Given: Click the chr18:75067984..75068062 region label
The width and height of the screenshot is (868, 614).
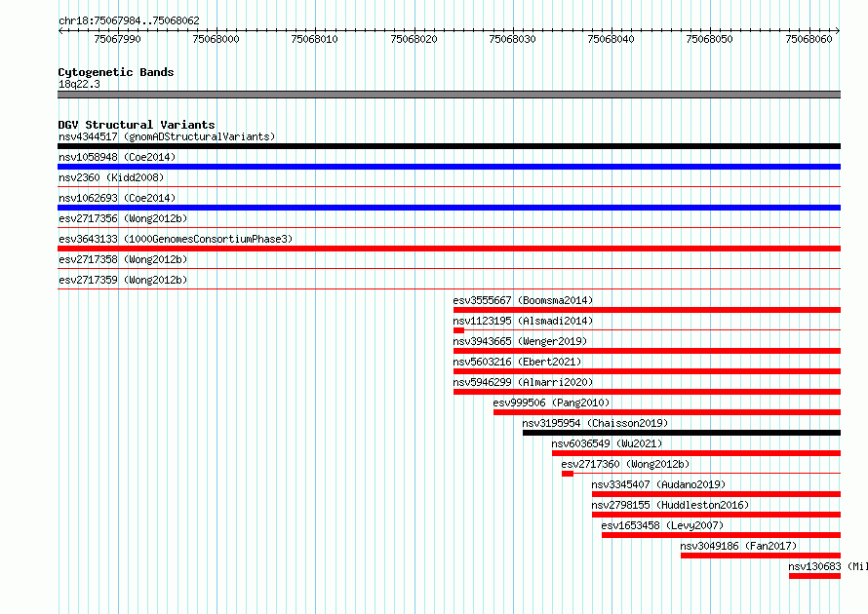Looking at the screenshot, I should 129,20.
